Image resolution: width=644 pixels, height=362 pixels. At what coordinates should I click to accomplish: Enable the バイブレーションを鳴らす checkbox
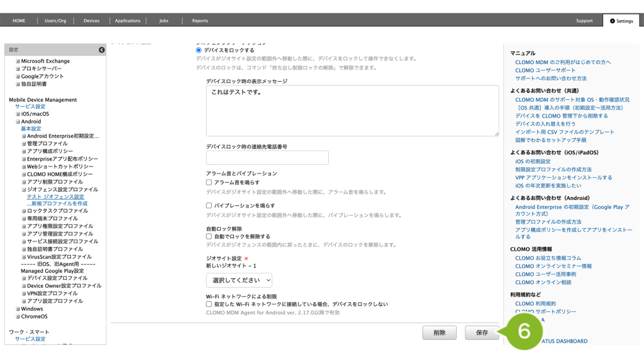(209, 206)
